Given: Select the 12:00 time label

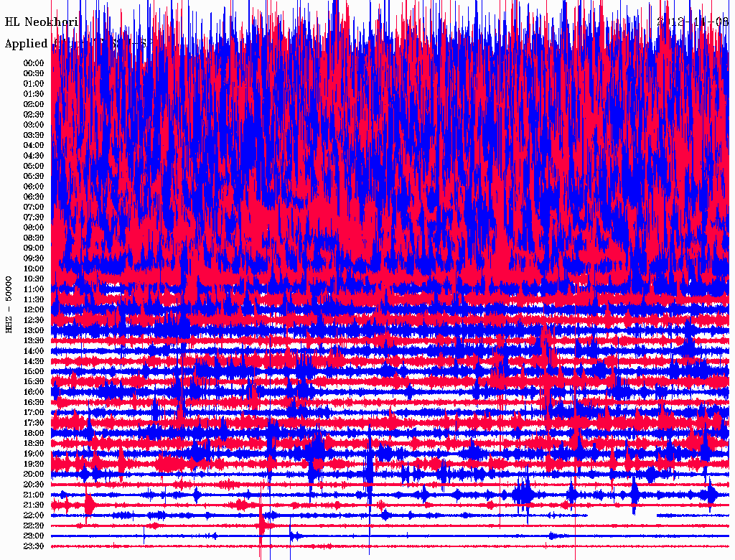Looking at the screenshot, I should (x=34, y=309).
